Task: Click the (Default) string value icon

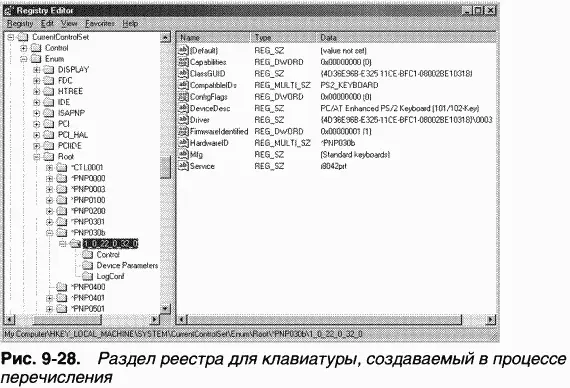Action: pyautogui.click(x=184, y=51)
